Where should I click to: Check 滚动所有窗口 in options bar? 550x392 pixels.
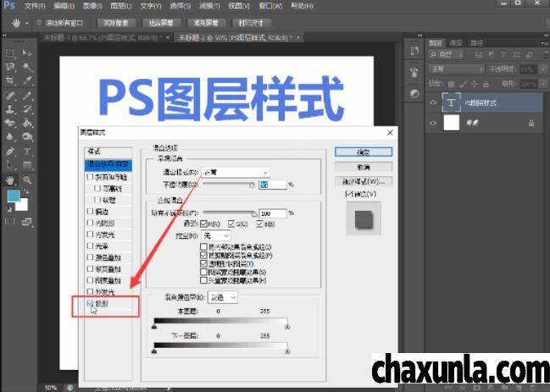pos(39,23)
